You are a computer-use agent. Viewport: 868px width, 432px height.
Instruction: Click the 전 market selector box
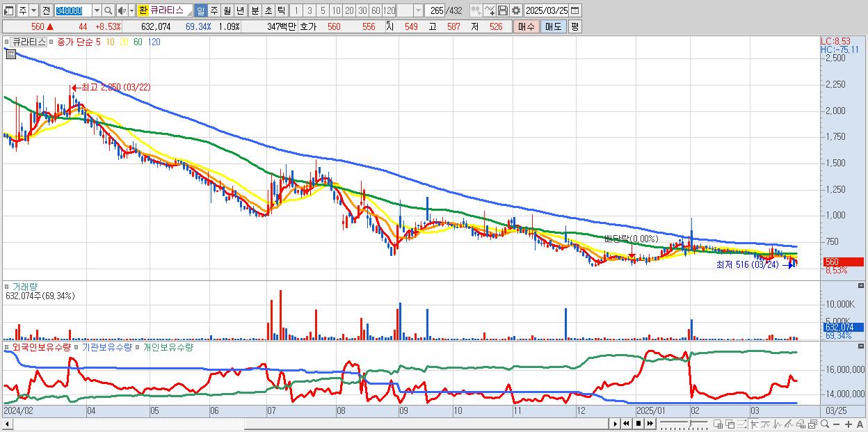[46, 10]
